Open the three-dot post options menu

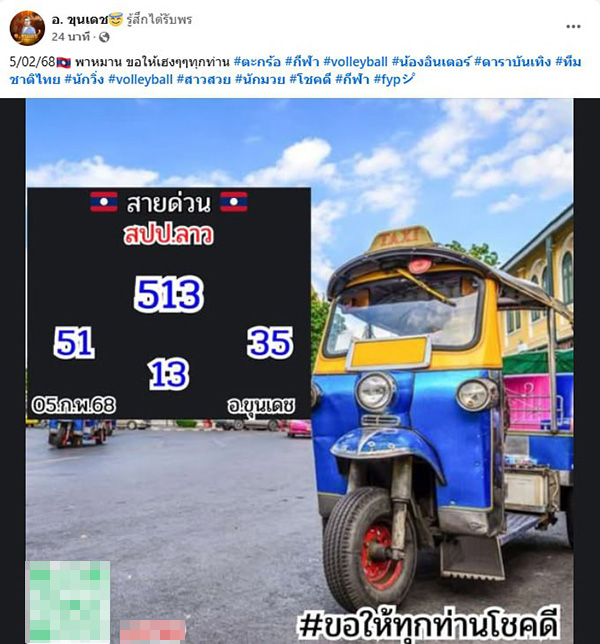(573, 26)
